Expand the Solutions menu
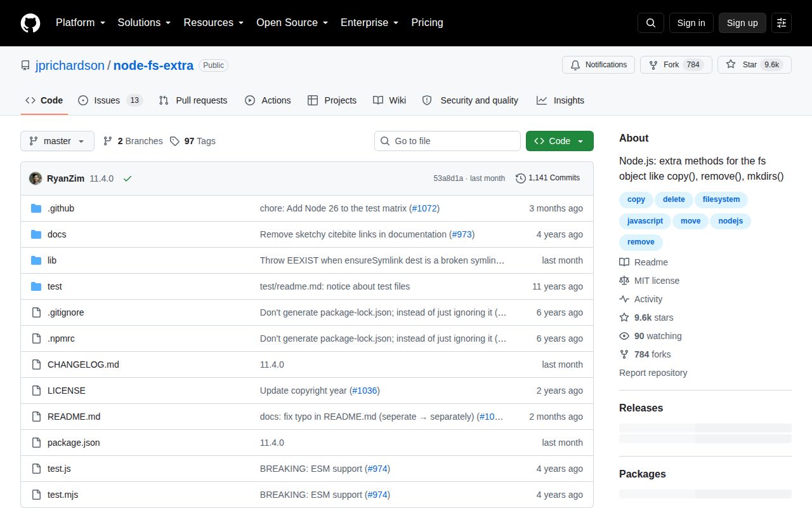Viewport: 812px width, 508px height. pyautogui.click(x=145, y=23)
